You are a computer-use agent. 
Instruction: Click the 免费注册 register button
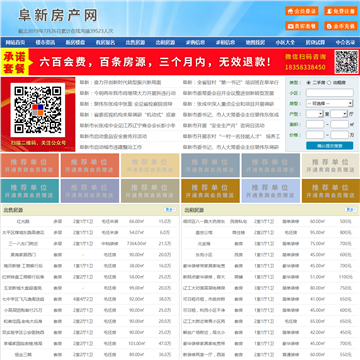point(341,11)
